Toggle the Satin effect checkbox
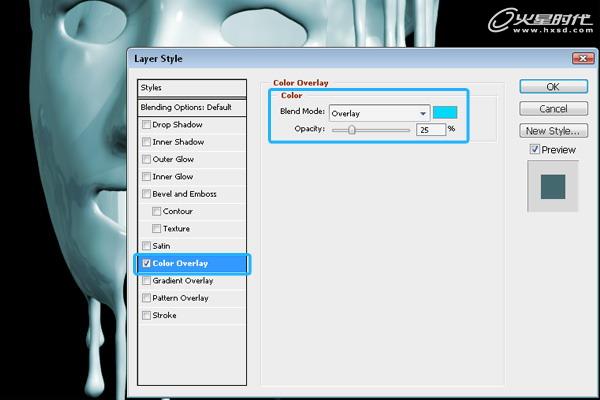Image resolution: width=600 pixels, height=400 pixels. coord(146,246)
